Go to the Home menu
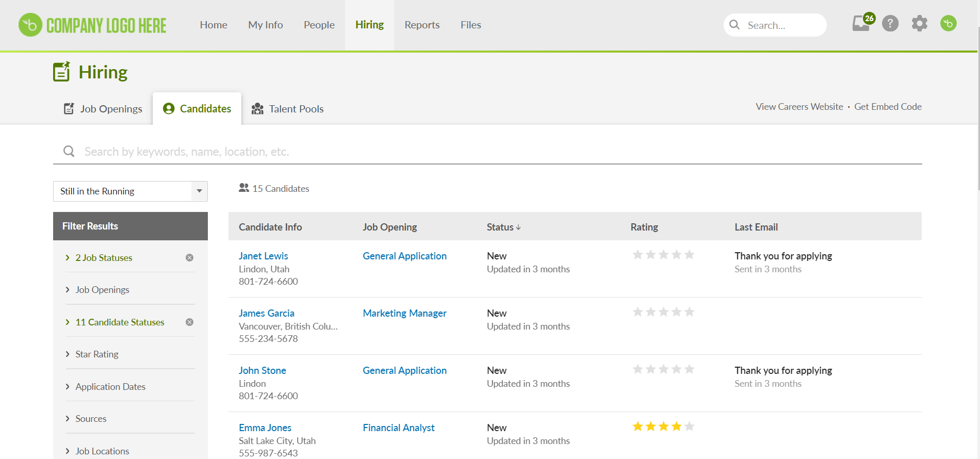Screen dimensions: 980x459 pyautogui.click(x=214, y=25)
